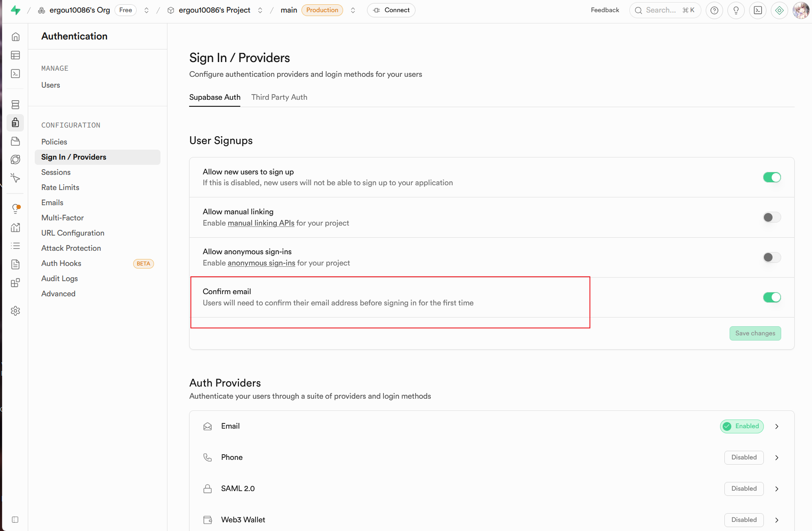This screenshot has width=812, height=531.
Task: Open the Advisors lightbulb sidebar icon
Action: point(16,209)
